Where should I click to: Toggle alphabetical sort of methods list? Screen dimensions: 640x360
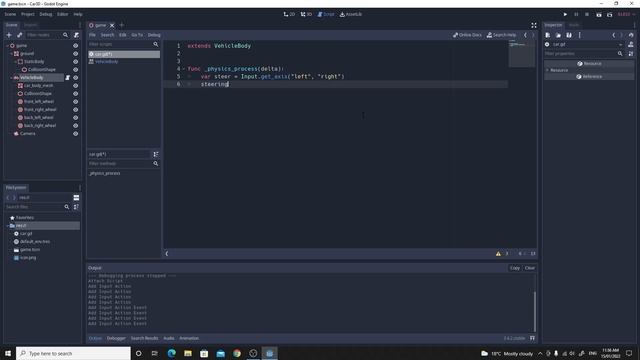point(156,154)
